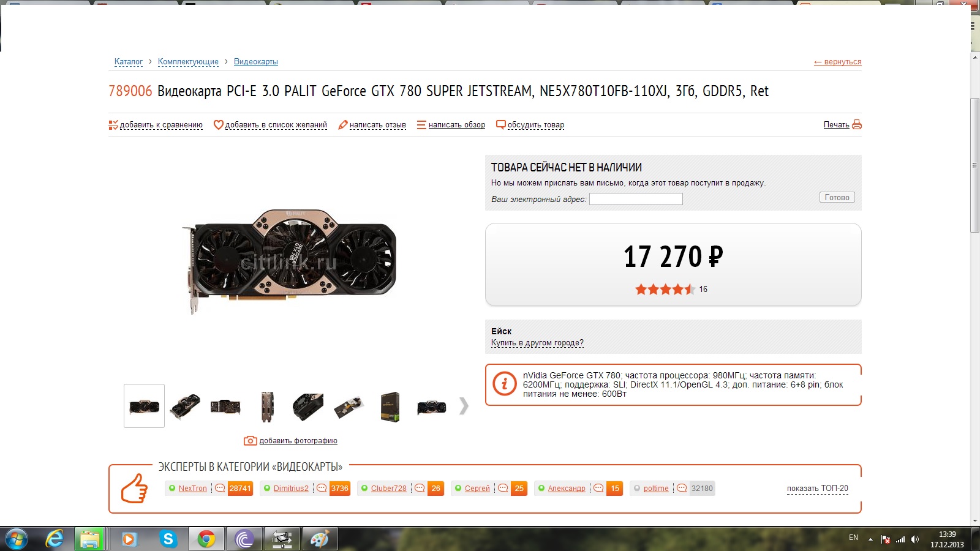The width and height of the screenshot is (980, 551).
Task: Follow the вернуться link
Action: 837,61
